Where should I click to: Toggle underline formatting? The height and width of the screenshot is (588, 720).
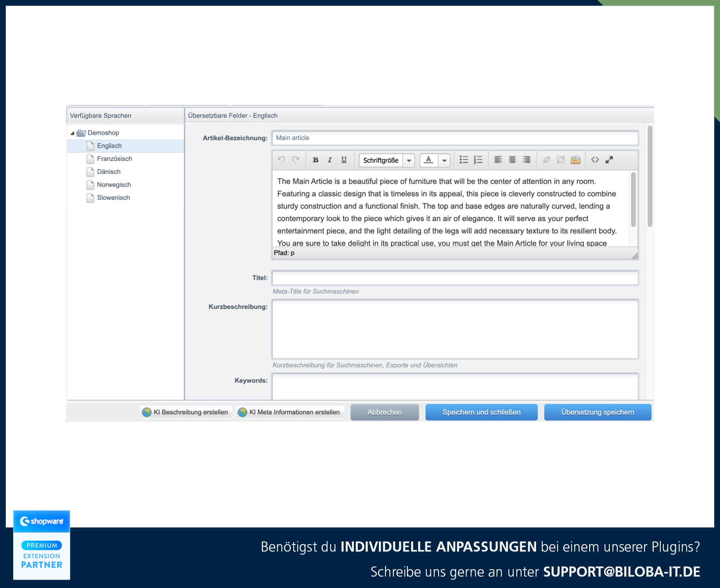(x=344, y=160)
